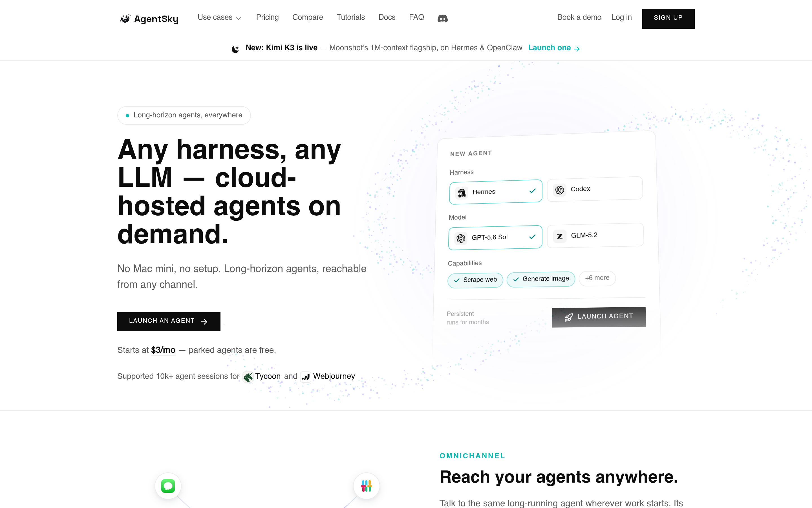Click the Tycoon customer link text
The image size is (812, 508).
(267, 376)
